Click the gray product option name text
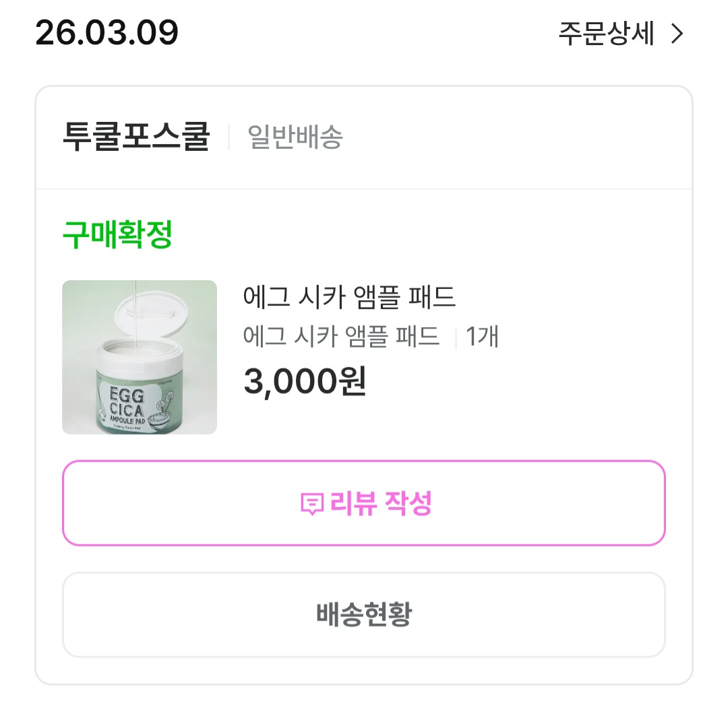The width and height of the screenshot is (728, 704). click(x=341, y=335)
